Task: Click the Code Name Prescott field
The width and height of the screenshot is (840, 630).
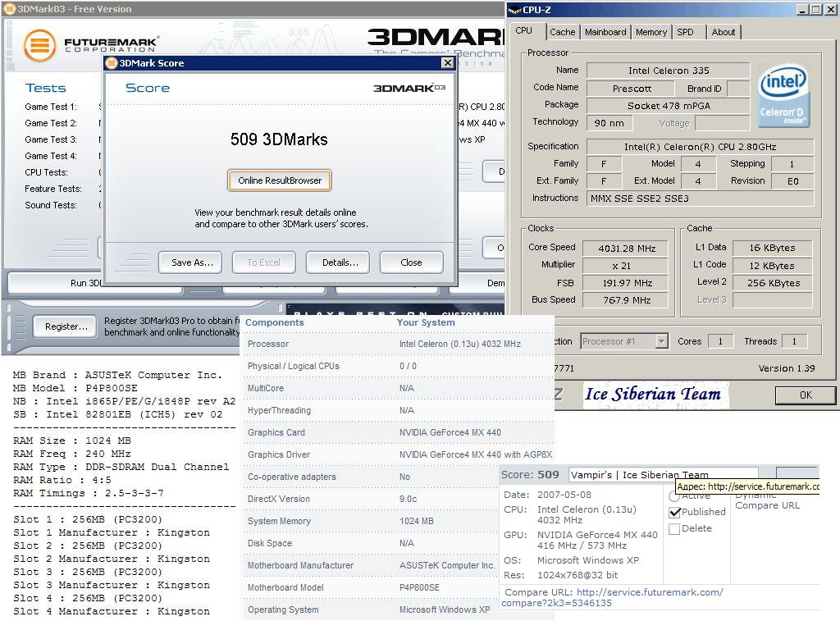Action: coord(632,89)
